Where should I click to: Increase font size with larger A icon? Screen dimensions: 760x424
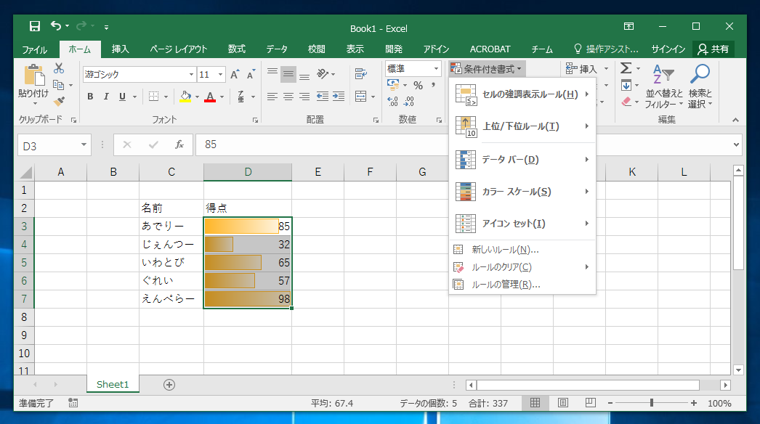tap(235, 75)
